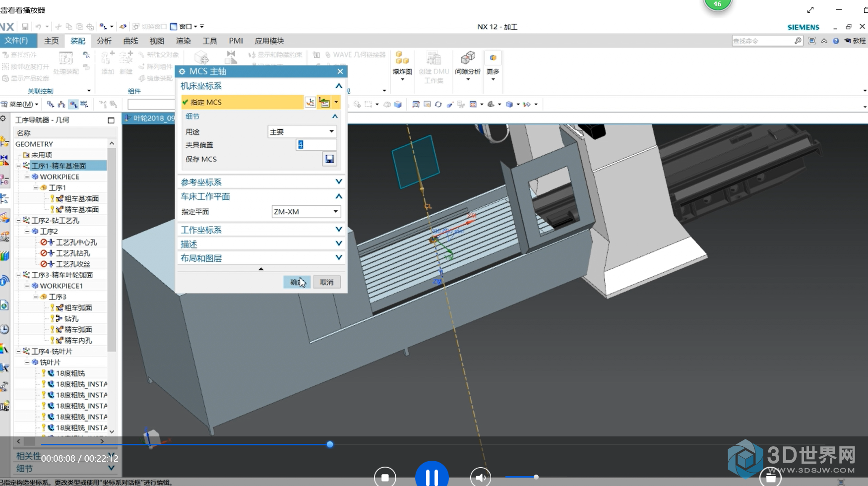Click the ribbon minimize arrow icon near help

click(824, 41)
